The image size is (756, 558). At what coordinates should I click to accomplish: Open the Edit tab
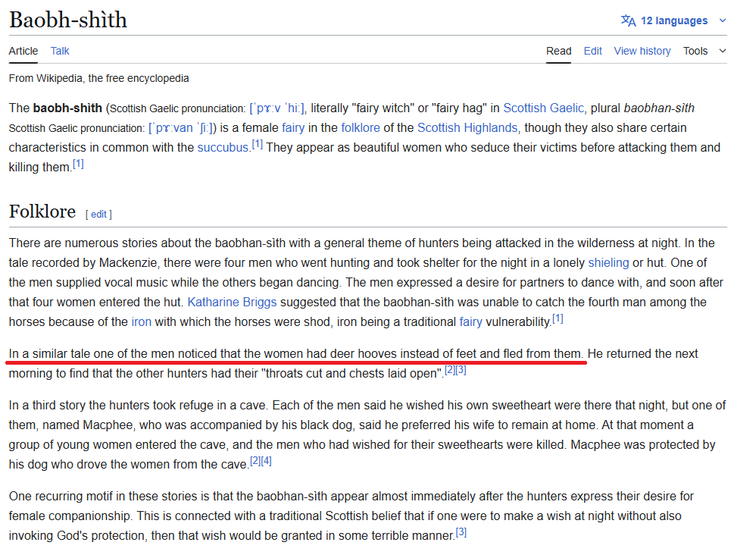tap(592, 51)
